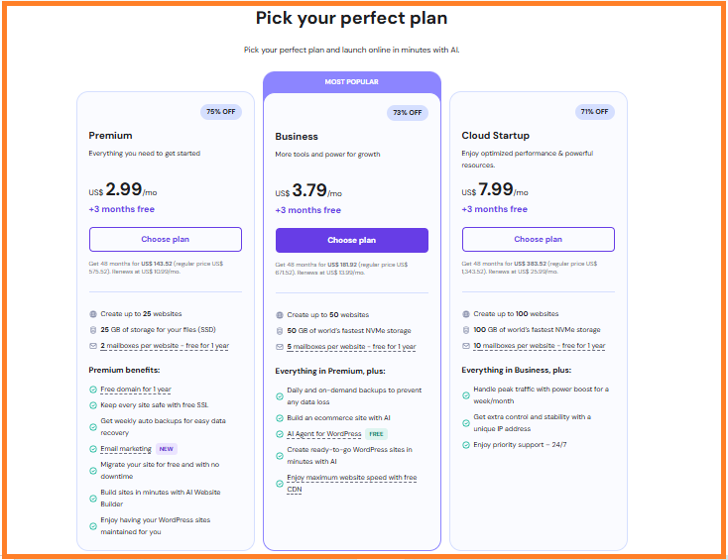728x560 pixels.
Task: Click the checkmark icon beside Free domain
Action: pyautogui.click(x=93, y=390)
